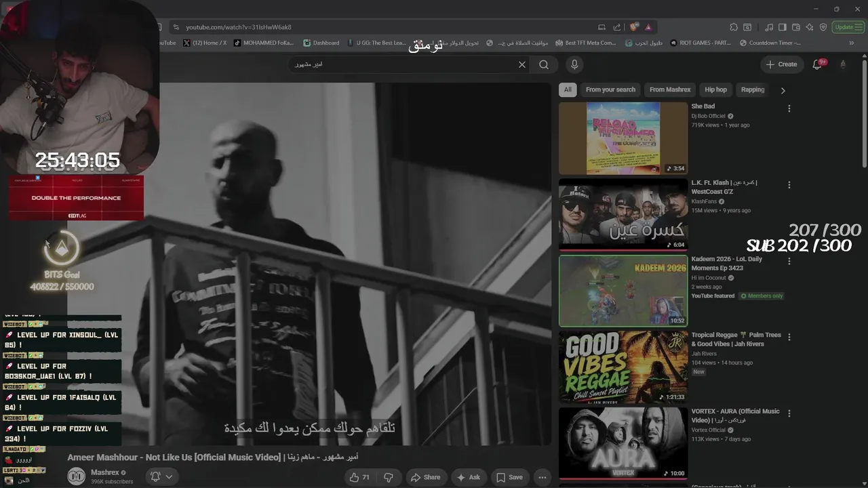Screen dimensions: 868x488
Task: Open the VPN shield icon in the toolbar
Action: [823, 27]
